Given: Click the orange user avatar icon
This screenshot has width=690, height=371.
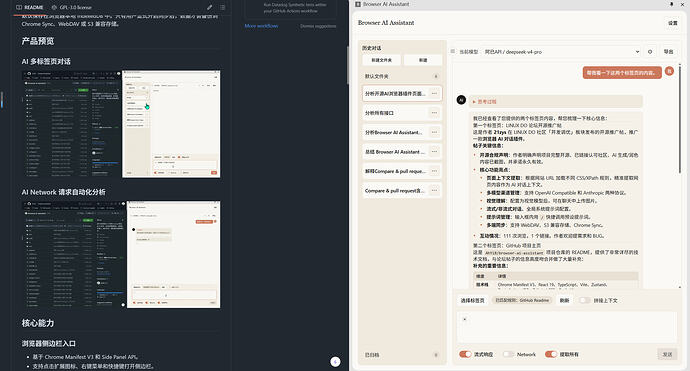Looking at the screenshot, I should [x=669, y=71].
